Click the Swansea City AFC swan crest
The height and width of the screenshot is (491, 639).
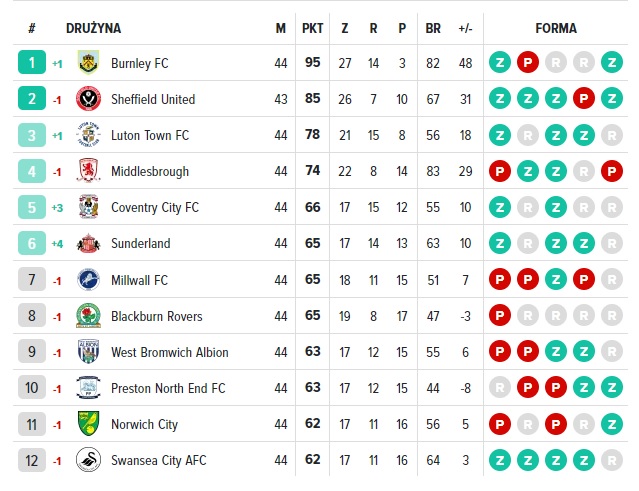(88, 460)
